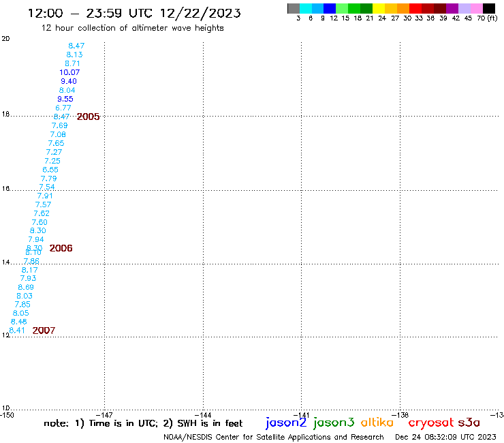Select the wave height value 7.27

pyautogui.click(x=54, y=152)
